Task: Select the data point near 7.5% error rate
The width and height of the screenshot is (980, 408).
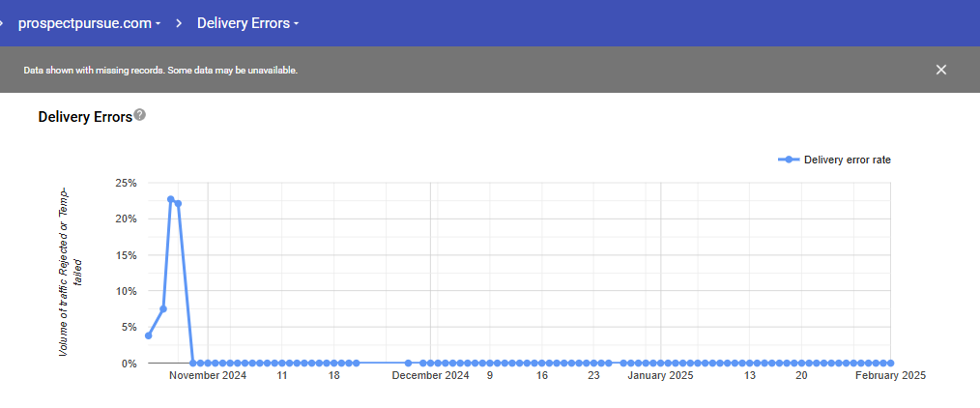Action: pyautogui.click(x=163, y=309)
